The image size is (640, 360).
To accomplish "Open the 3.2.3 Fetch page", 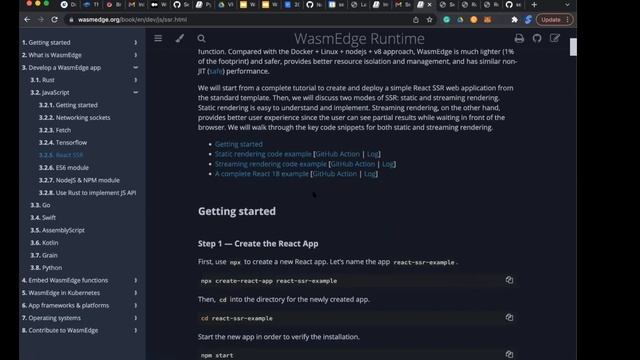I will [x=55, y=130].
